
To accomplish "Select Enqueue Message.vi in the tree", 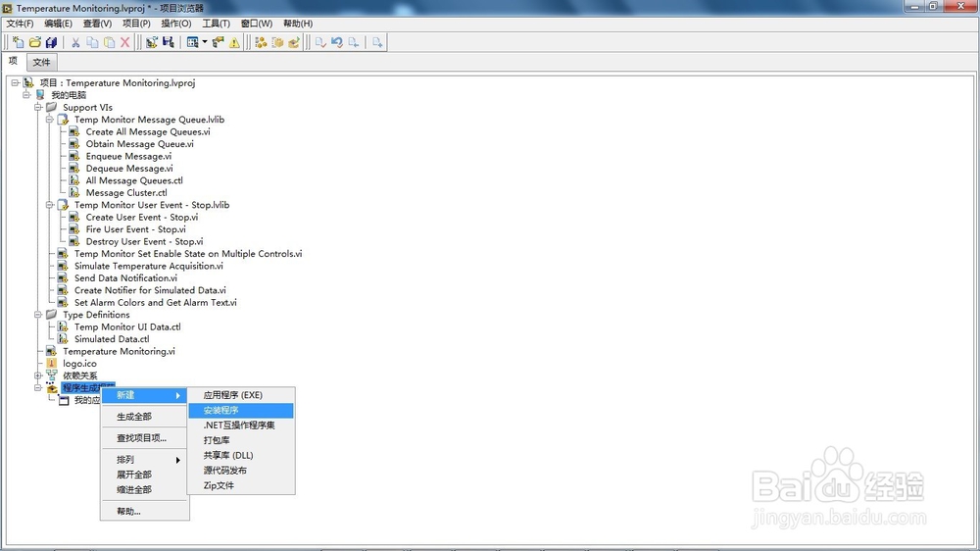I will 128,156.
